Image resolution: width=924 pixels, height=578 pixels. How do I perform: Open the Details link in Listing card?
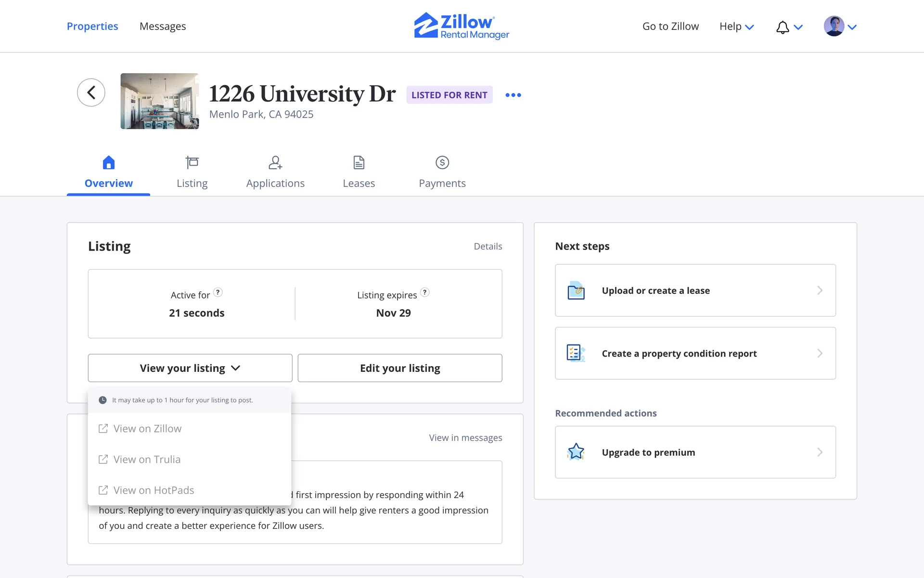(488, 246)
